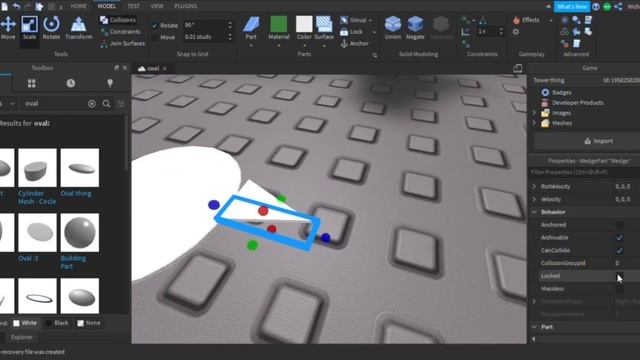Click the Lock tool
The height and width of the screenshot is (360, 640).
click(x=351, y=31)
